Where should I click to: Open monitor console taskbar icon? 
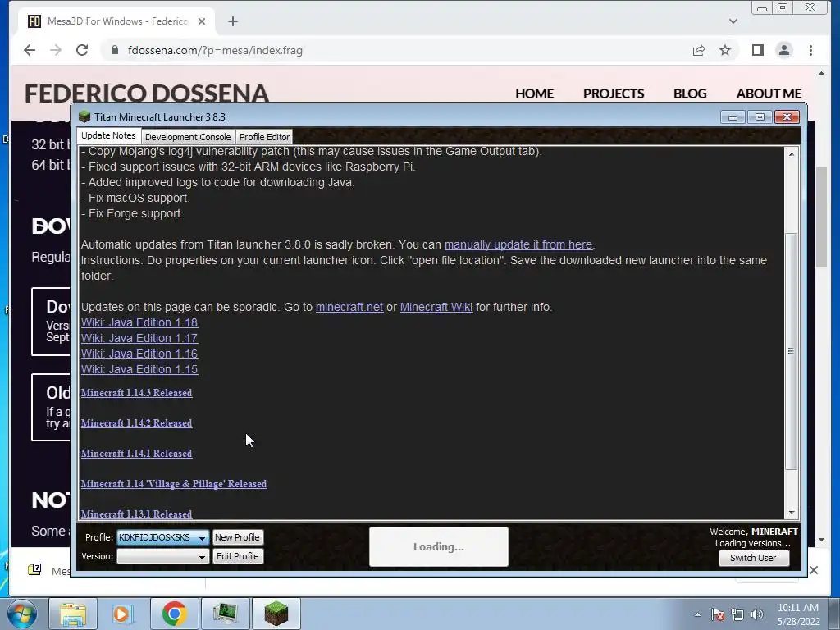(x=225, y=614)
